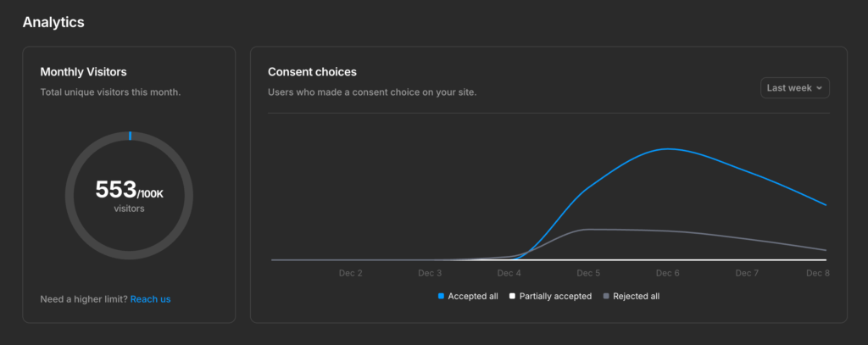Toggle the Accepted all series label
868x345 pixels.
473,297
